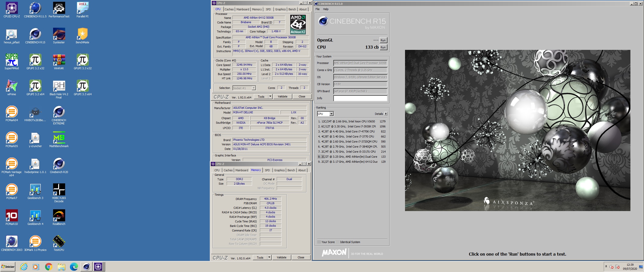Screen dimensions: 644x272
Task: Open TestCPU desktop shortcut
Action: 59,243
